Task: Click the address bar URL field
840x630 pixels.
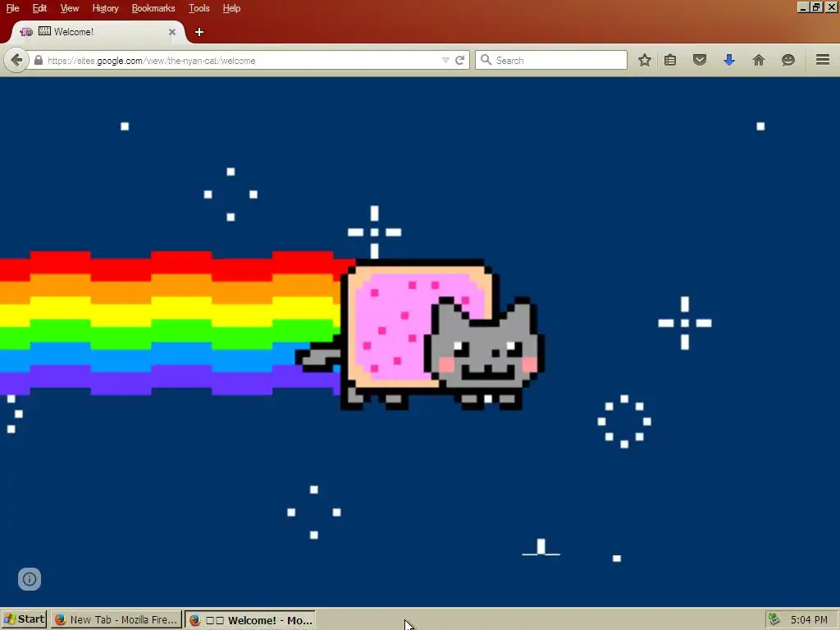Action: pos(241,61)
